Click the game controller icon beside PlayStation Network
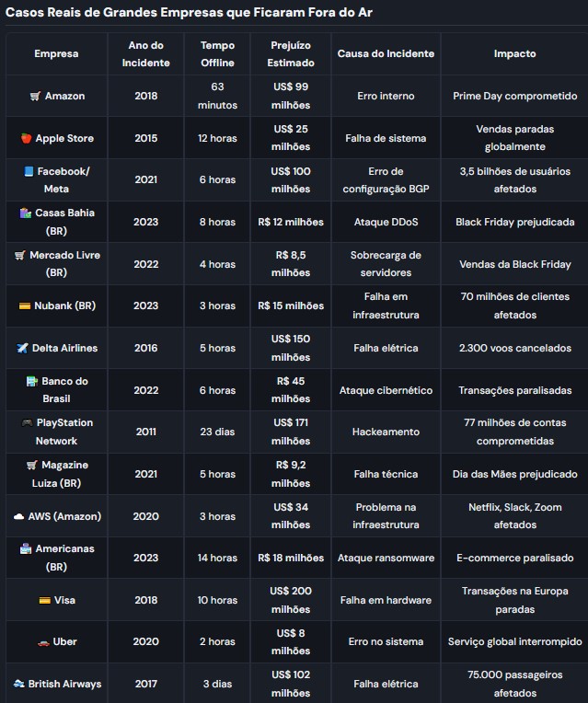Screen dimensions: 588x703 coord(27,423)
